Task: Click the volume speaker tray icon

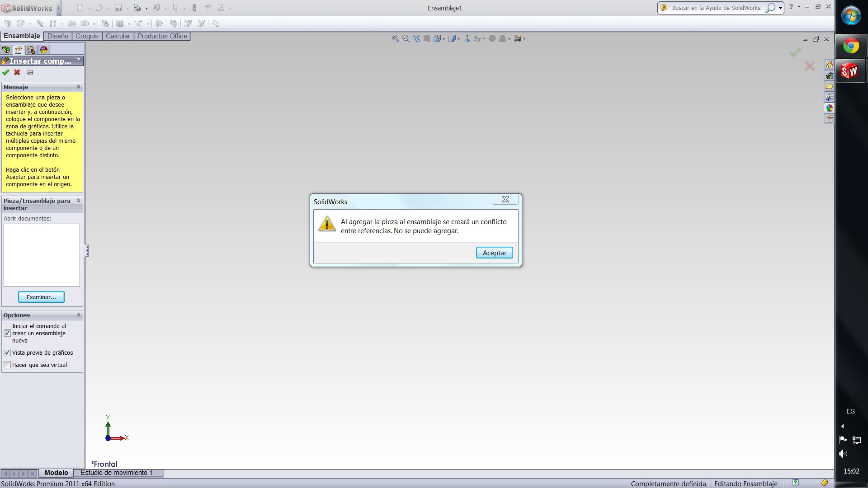Action: 843,454
